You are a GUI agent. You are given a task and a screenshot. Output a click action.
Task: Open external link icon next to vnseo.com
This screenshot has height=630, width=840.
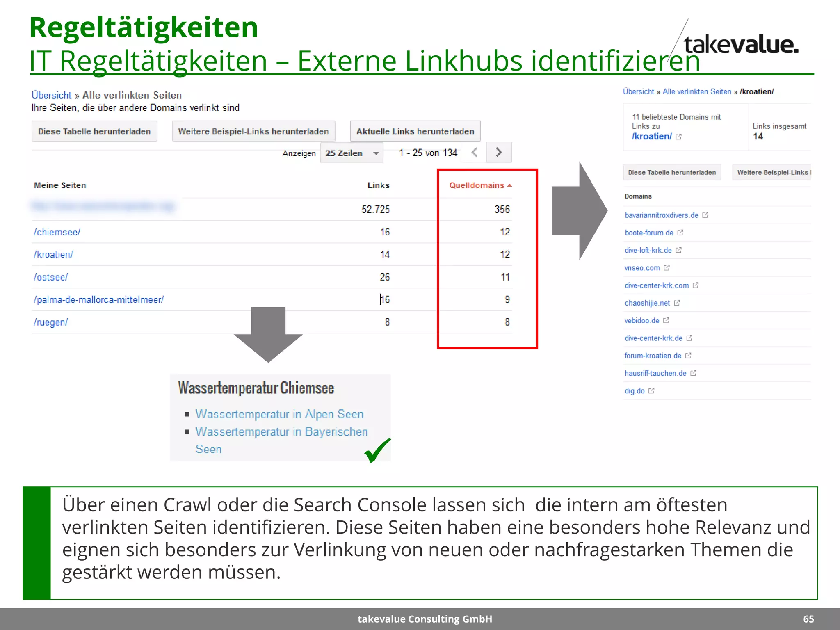point(667,268)
